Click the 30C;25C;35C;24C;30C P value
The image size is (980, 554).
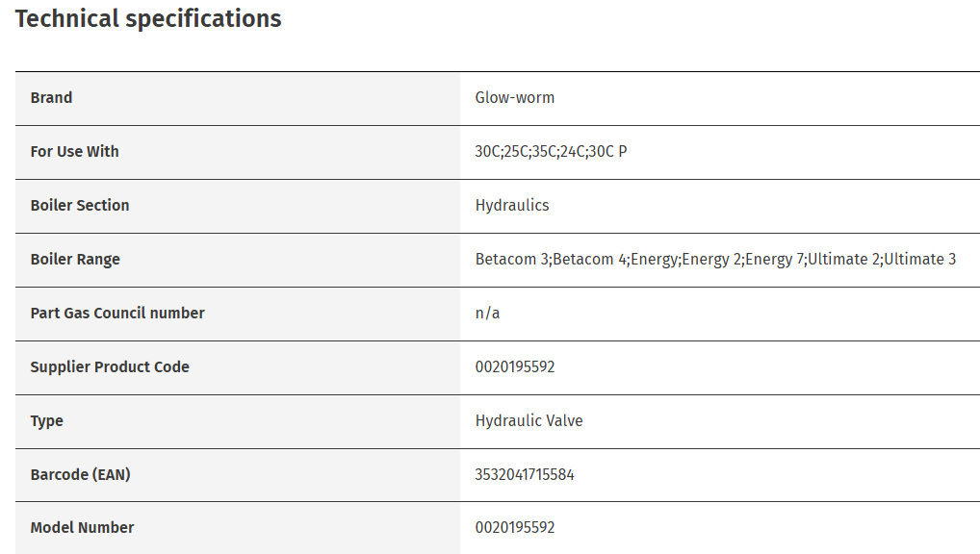coord(551,152)
